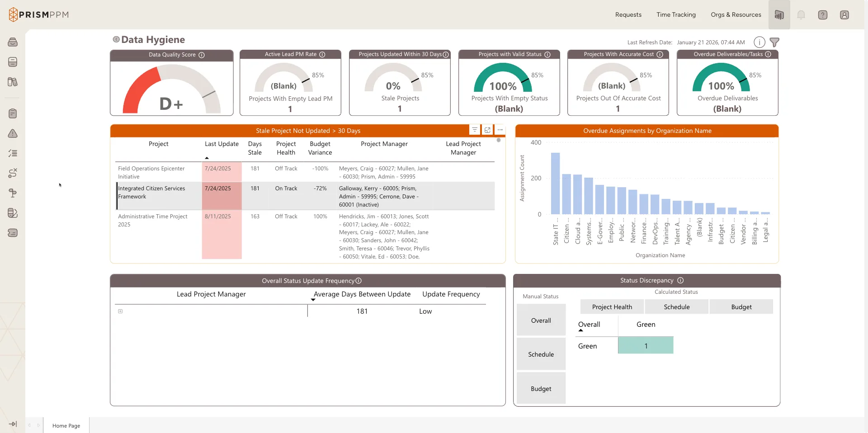Open the checklist icon in sidebar

pos(13,153)
